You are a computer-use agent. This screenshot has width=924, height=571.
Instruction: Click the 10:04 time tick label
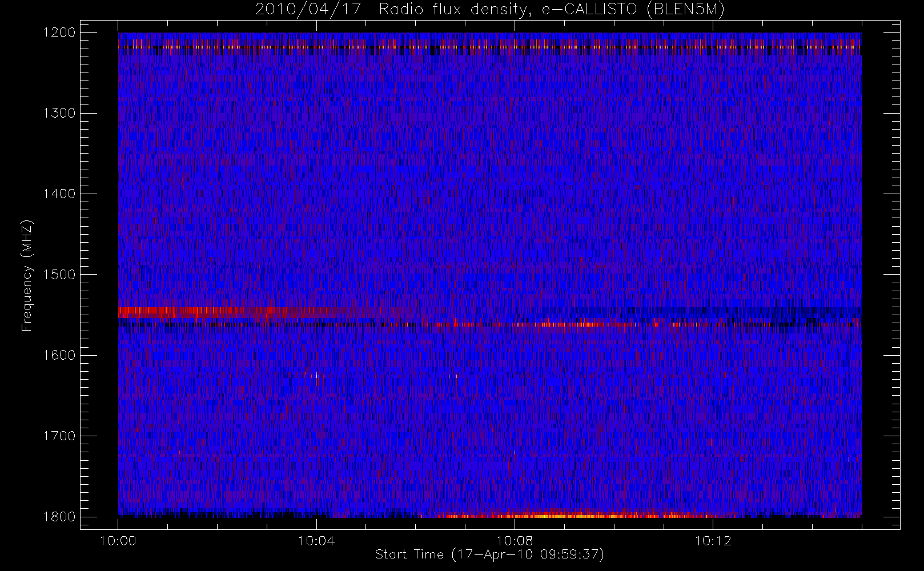pyautogui.click(x=316, y=541)
